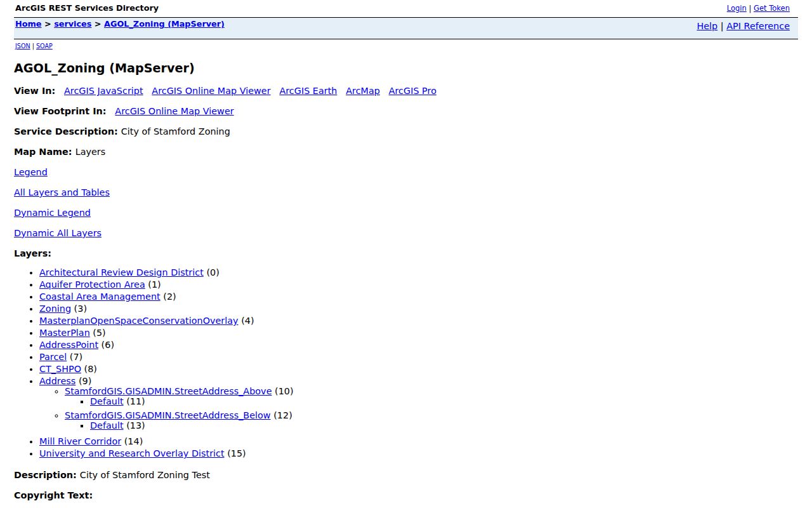The image size is (812, 508).
Task: Open the MasterPlan layer
Action: (65, 333)
